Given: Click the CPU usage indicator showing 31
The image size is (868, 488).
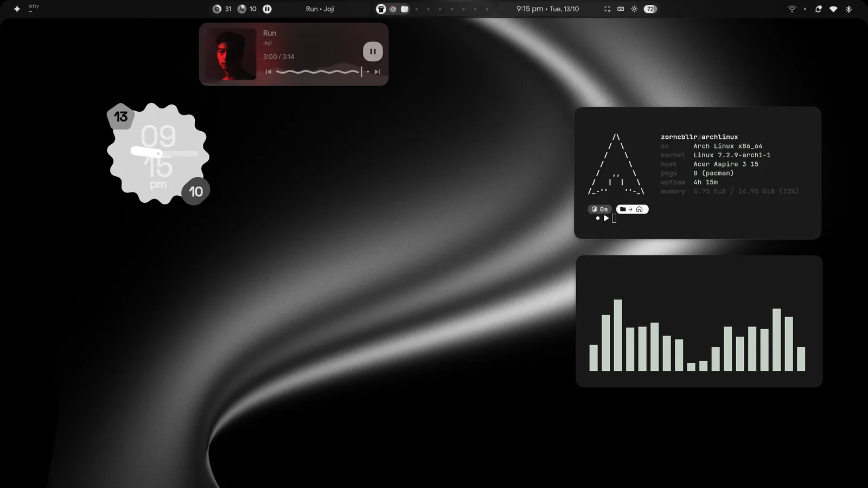Looking at the screenshot, I should click(222, 9).
